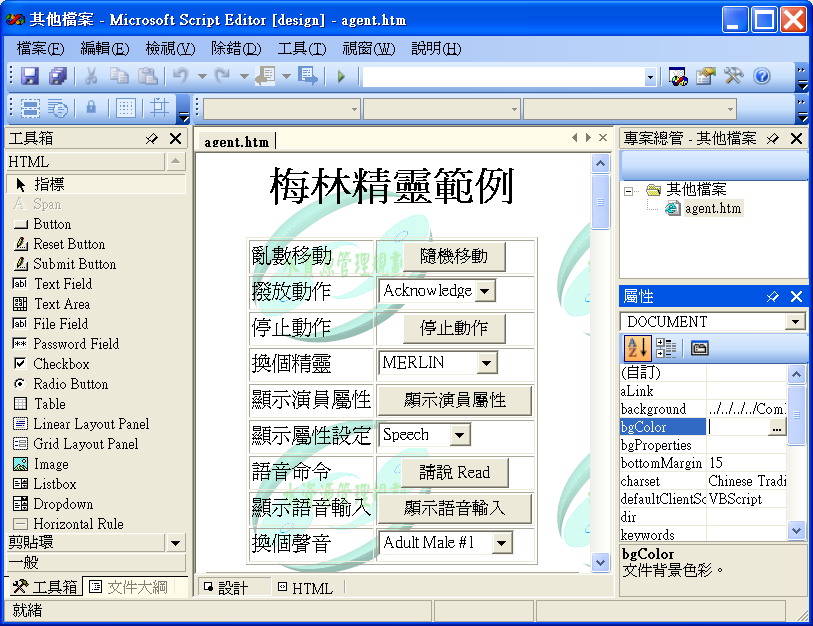Click the Copy icon in the toolbar
813x626 pixels.
(119, 76)
